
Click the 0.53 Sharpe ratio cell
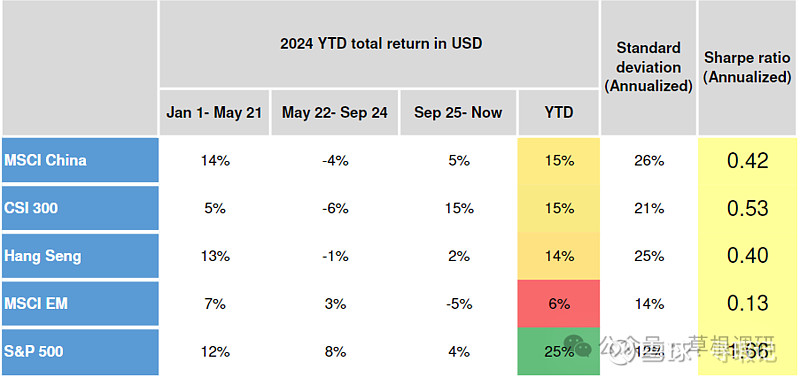747,208
